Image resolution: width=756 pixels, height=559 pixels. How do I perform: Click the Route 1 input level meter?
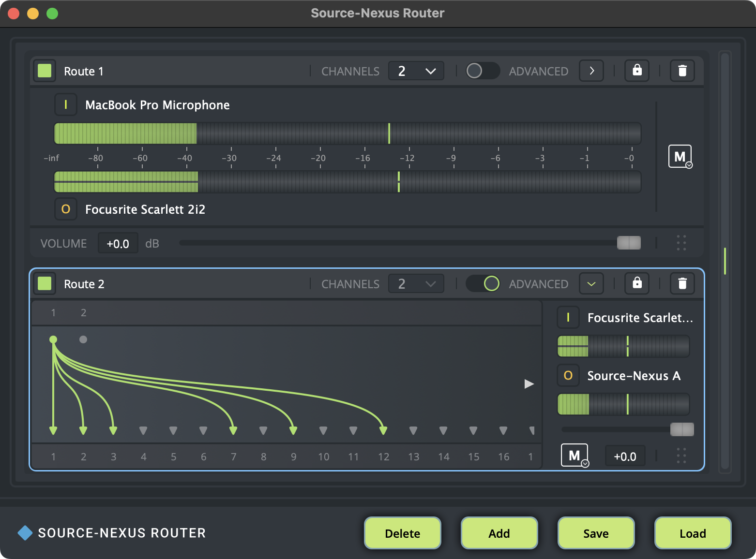[348, 133]
